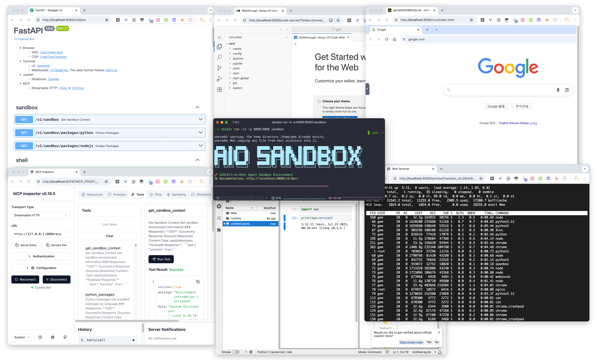This screenshot has width=597, height=364.
Task: Expand GET /v1/sandbox/packages/nodejs endpoint
Action: point(200,146)
